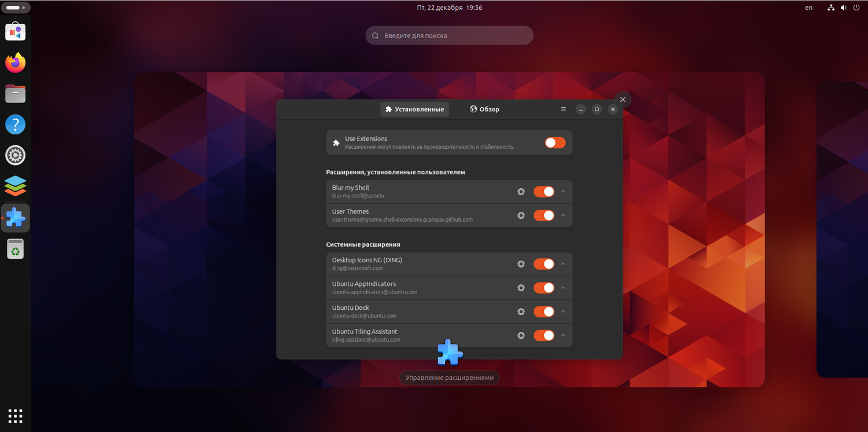The height and width of the screenshot is (432, 868).
Task: Click the Activities pill in the top-left corner
Action: point(16,8)
